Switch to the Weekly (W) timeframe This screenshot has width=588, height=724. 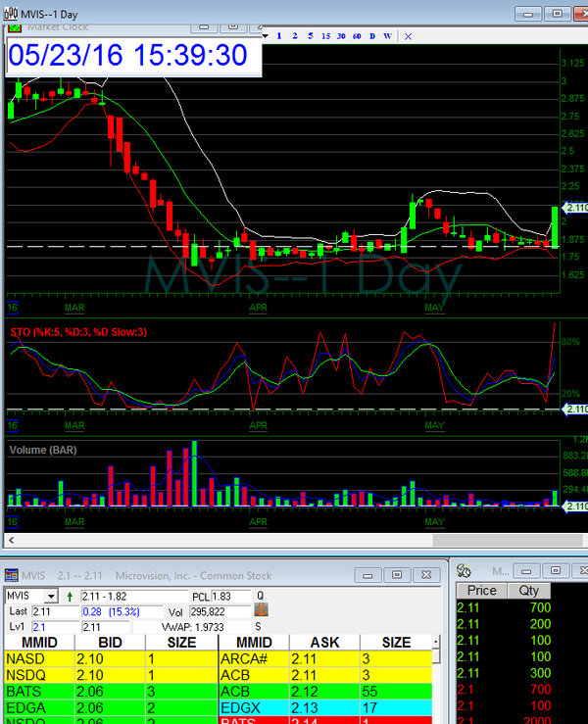pyautogui.click(x=388, y=36)
